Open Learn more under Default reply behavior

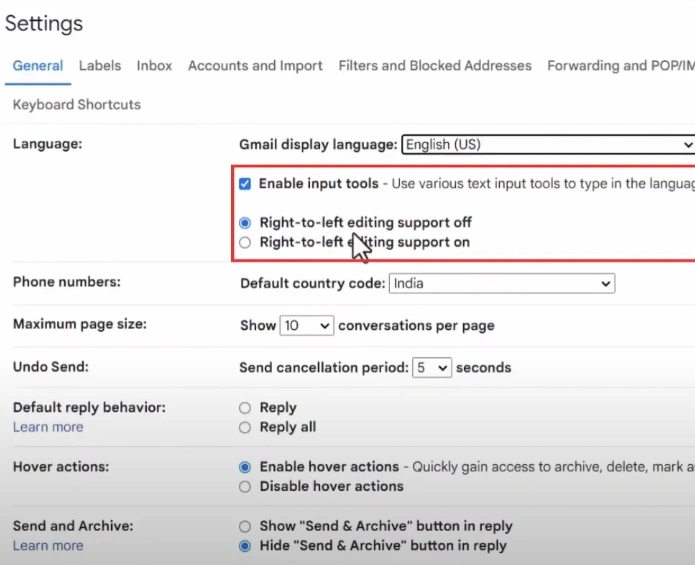(48, 427)
